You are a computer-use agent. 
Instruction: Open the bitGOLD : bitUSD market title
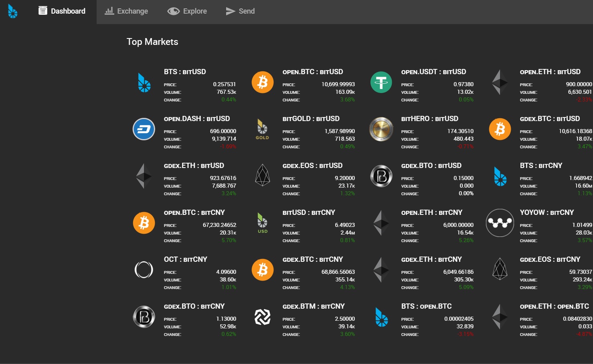point(311,119)
